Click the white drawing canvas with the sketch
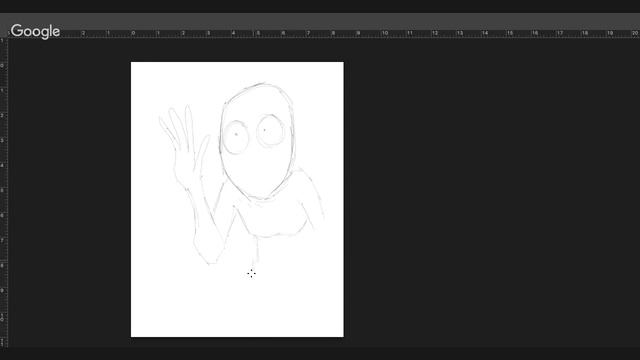The image size is (640, 360). 237,200
